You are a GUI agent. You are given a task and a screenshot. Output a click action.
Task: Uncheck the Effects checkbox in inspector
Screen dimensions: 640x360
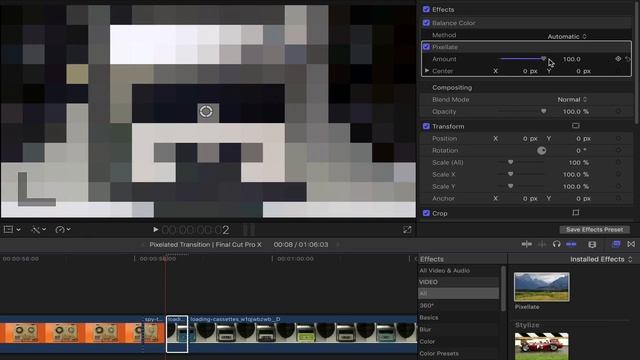[426, 9]
